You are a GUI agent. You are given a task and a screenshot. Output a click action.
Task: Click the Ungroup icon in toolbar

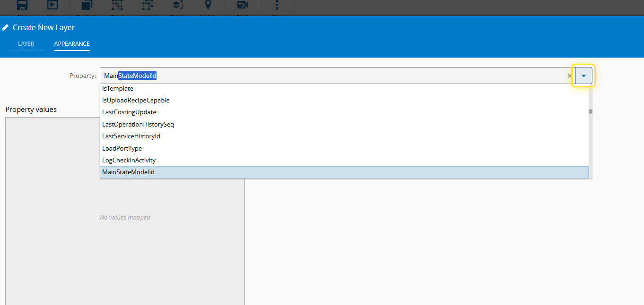pos(147,5)
